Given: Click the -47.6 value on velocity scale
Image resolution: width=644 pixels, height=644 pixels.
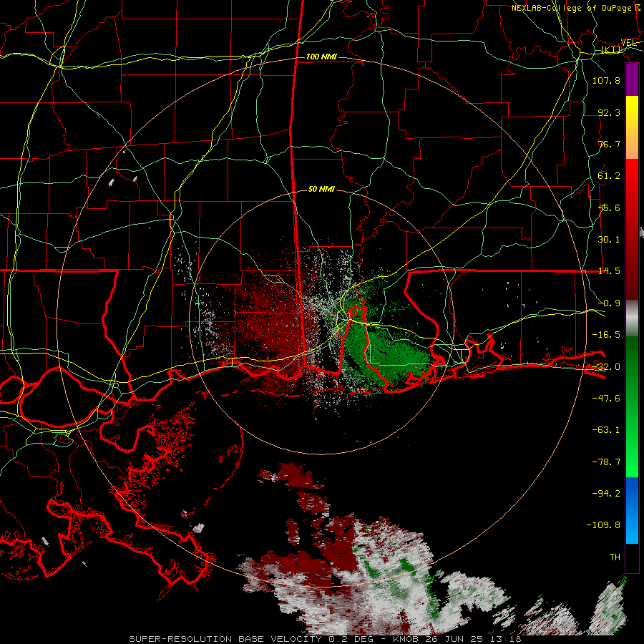Looking at the screenshot, I should point(606,398).
